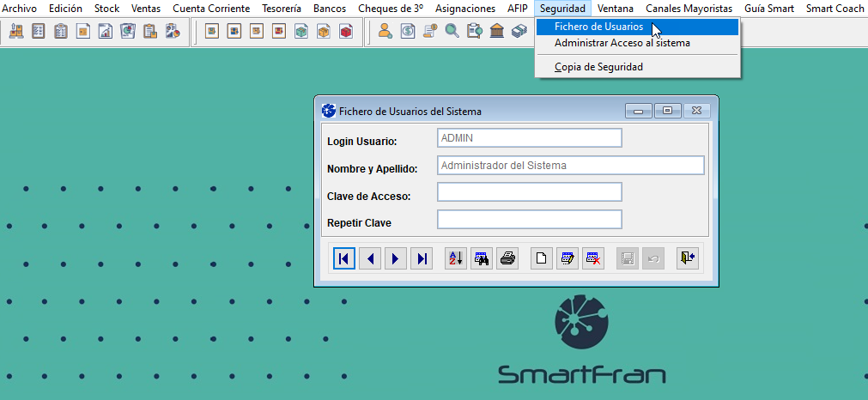Minimize the Fichero de Usuarios window
868x400 pixels.
[x=639, y=111]
